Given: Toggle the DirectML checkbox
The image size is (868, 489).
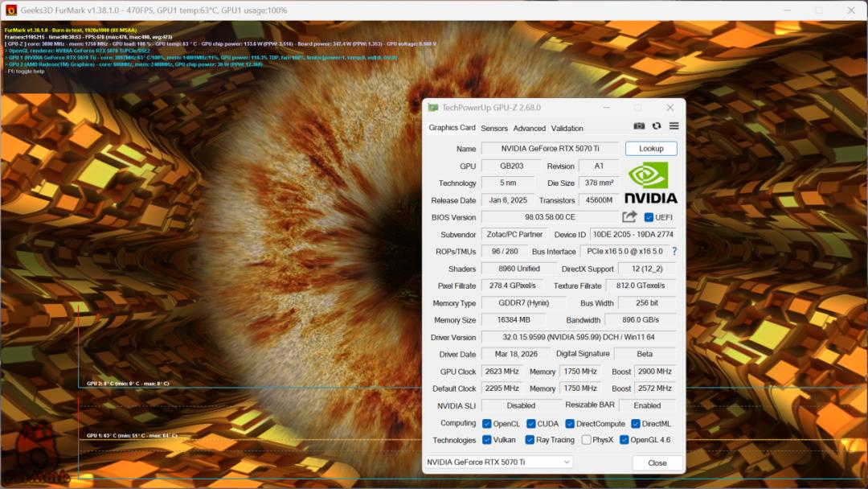Looking at the screenshot, I should 636,424.
